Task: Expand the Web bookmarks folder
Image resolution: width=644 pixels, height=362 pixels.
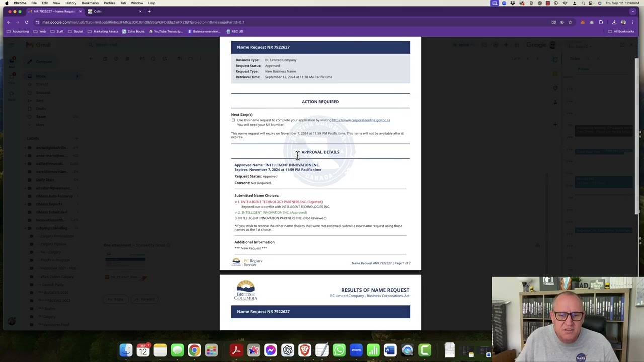Action: pyautogui.click(x=40, y=31)
